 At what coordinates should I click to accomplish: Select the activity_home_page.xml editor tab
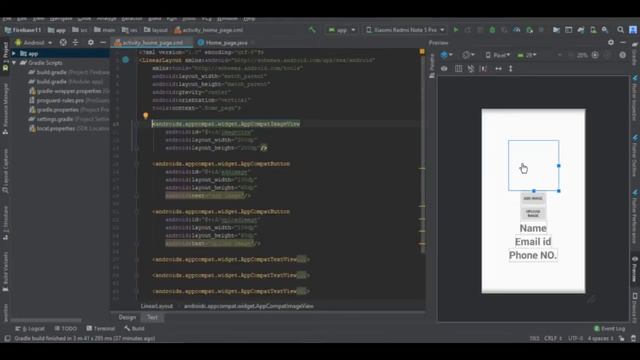click(x=152, y=42)
